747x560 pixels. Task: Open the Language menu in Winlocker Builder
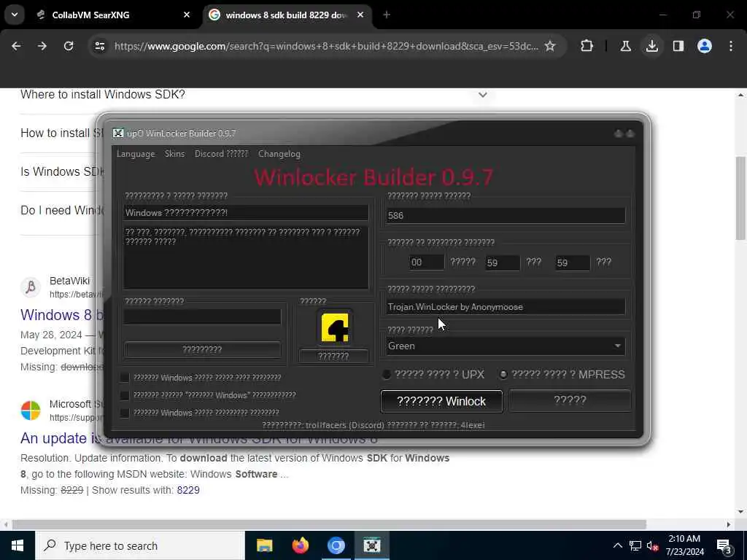click(x=136, y=154)
